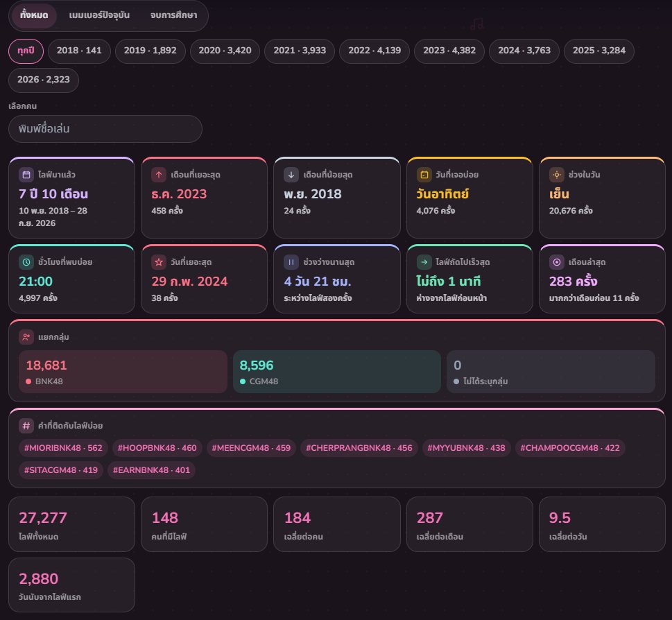Click the clock icon for ชั่วโมงที่พบบ่อย
The height and width of the screenshot is (620, 672).
click(x=26, y=261)
